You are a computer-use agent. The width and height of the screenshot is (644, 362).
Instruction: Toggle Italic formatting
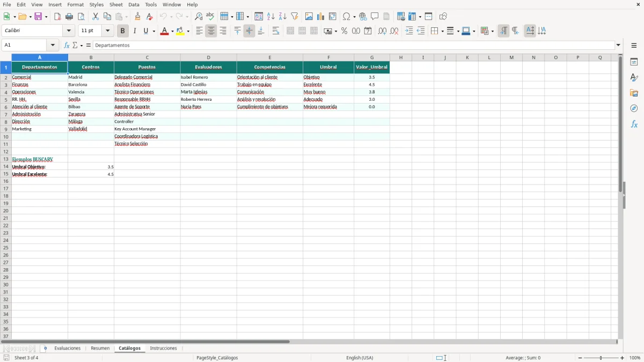(x=135, y=31)
